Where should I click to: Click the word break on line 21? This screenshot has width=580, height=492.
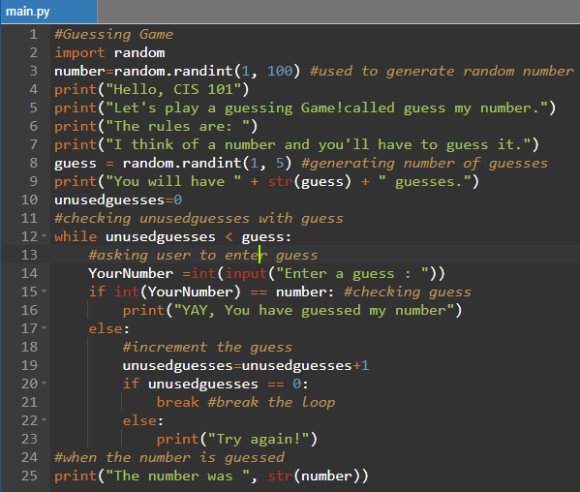click(x=178, y=402)
